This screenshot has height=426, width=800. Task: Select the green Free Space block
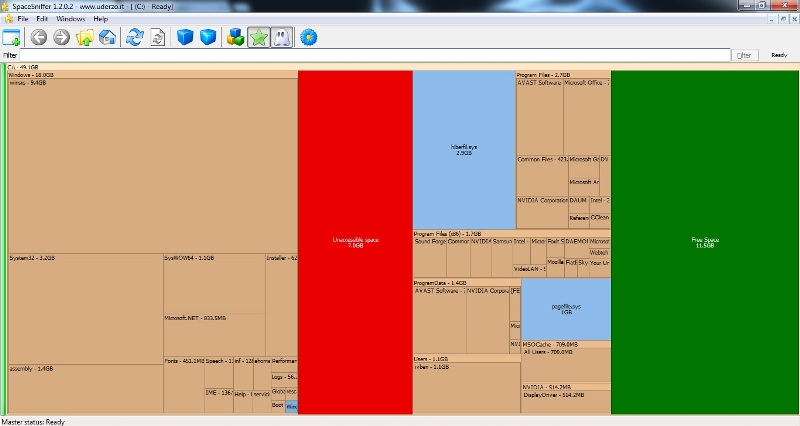[x=705, y=241]
